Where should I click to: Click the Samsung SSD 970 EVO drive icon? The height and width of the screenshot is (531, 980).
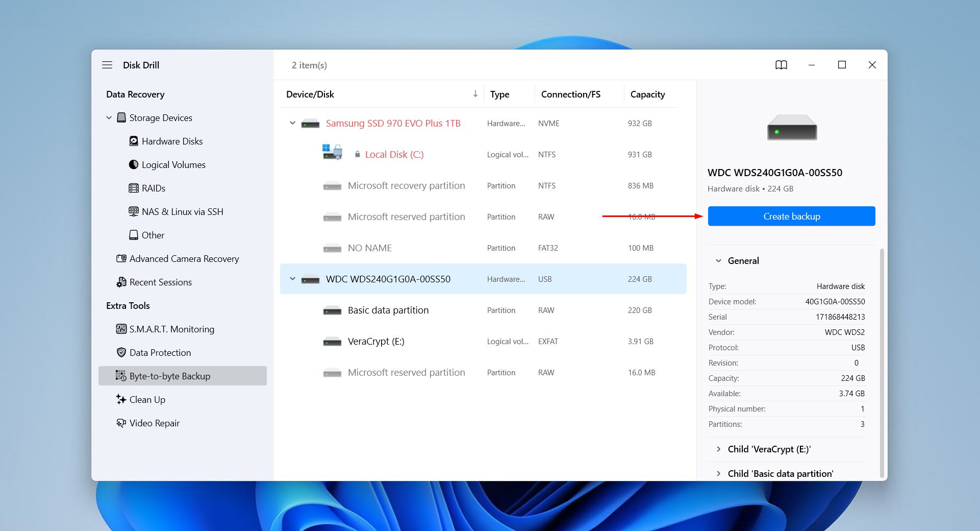(x=310, y=124)
